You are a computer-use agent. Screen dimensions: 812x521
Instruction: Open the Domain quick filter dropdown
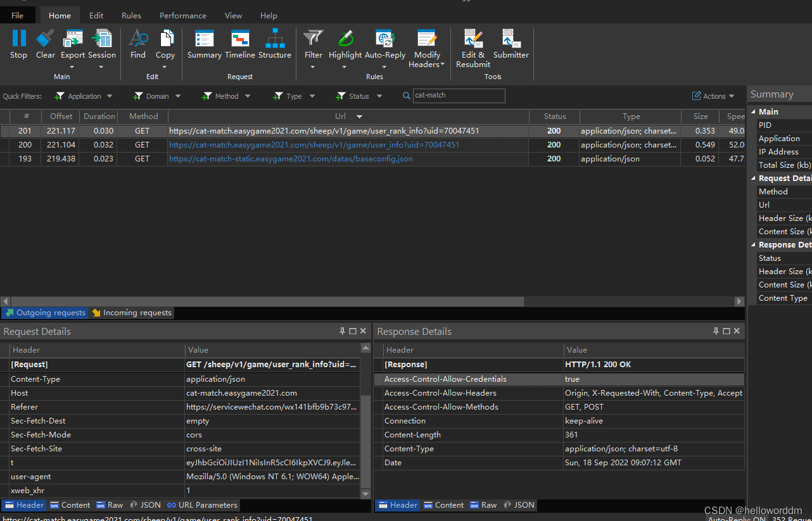click(178, 96)
